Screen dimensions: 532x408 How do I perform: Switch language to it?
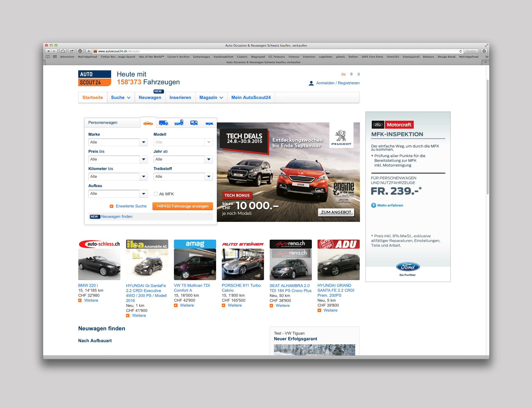(x=358, y=74)
